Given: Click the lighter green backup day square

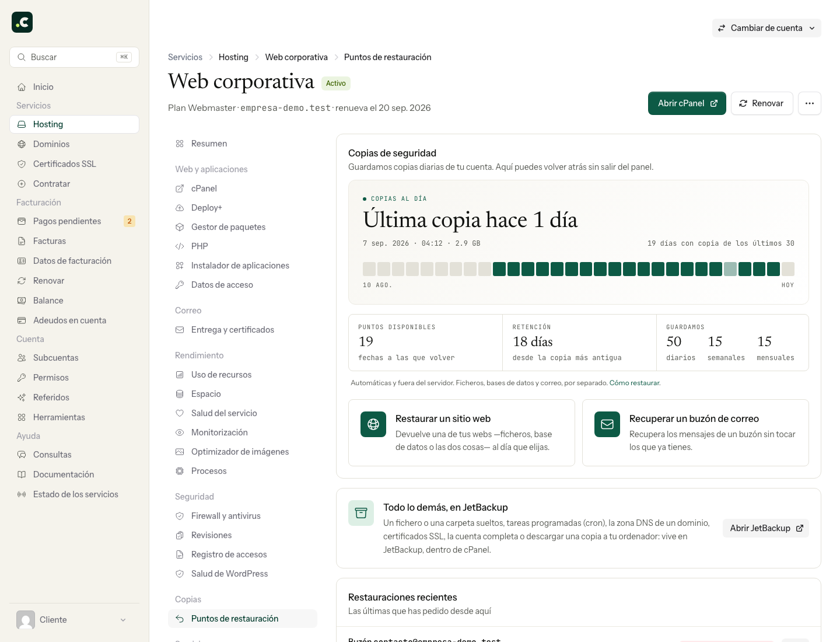Looking at the screenshot, I should coord(730,269).
